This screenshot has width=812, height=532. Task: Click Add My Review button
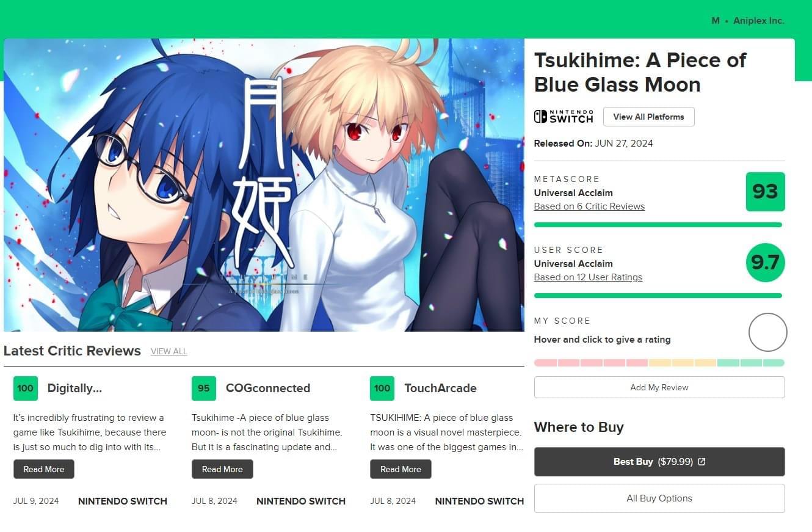tap(659, 387)
